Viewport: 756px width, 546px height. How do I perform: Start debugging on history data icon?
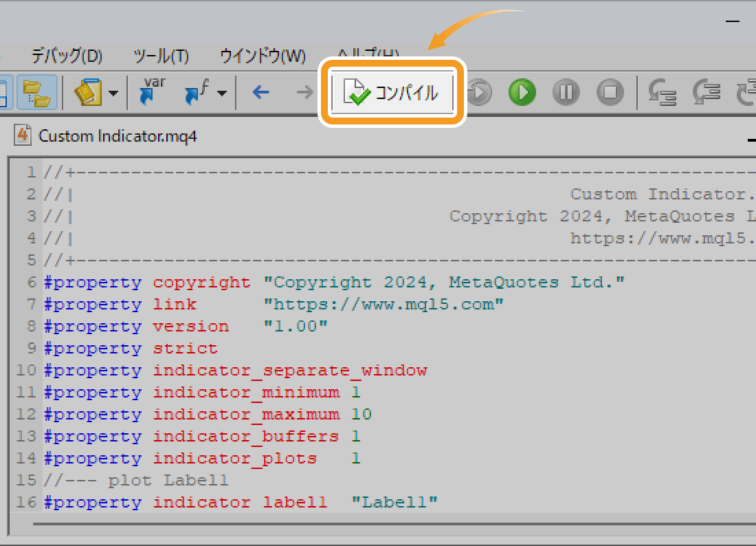[x=479, y=92]
